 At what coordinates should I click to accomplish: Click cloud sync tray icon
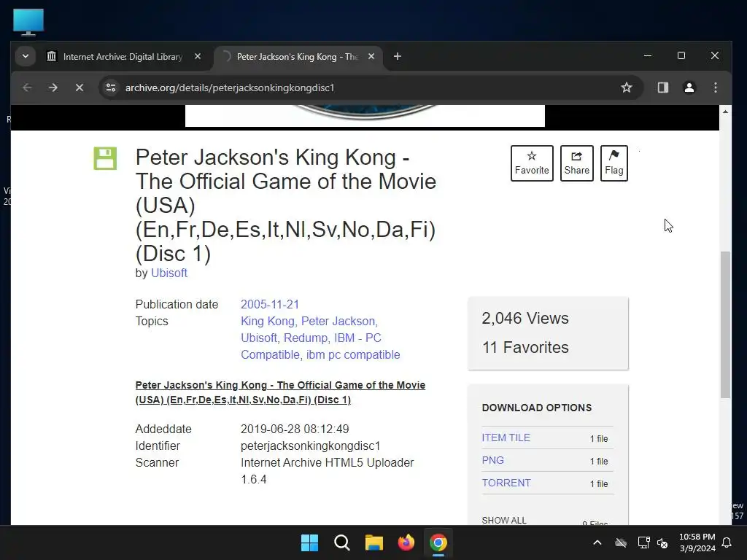coord(620,542)
